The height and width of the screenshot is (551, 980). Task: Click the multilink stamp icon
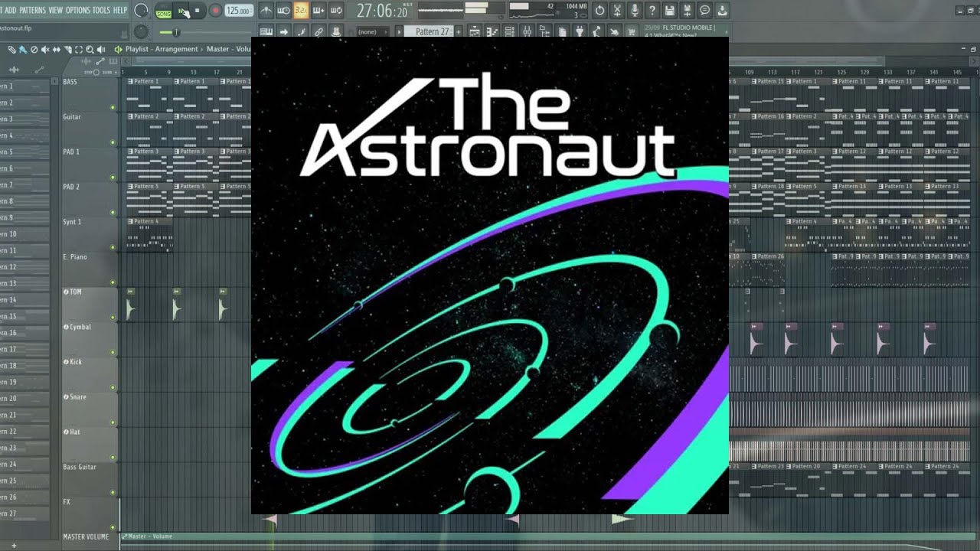[336, 31]
